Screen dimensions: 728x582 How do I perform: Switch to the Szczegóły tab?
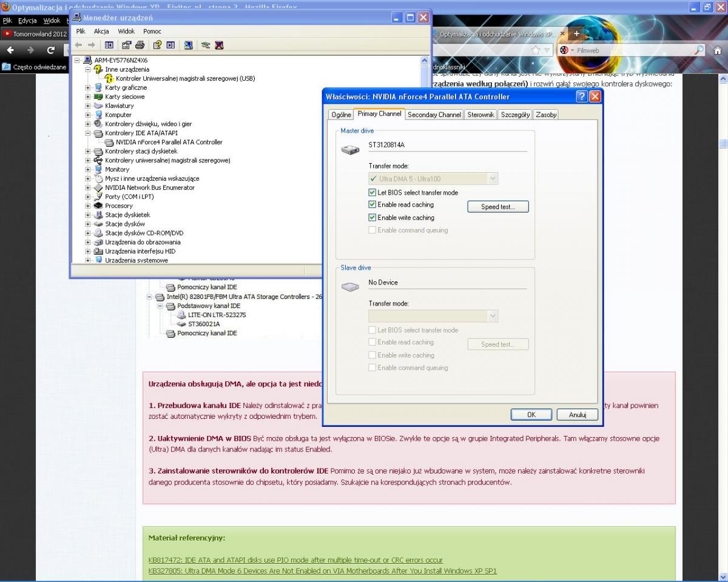click(x=516, y=115)
